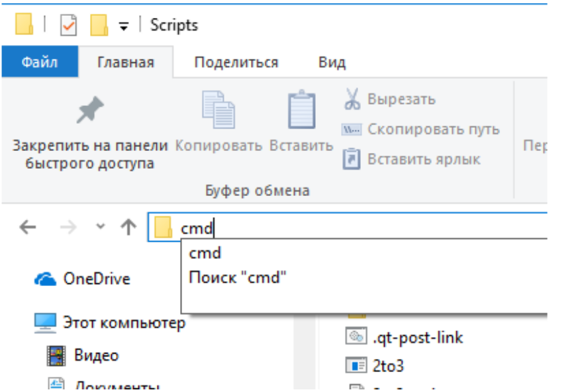The height and width of the screenshot is (392, 572).
Task: Click the Pin to Quick Access pushpin icon
Action: 89,111
